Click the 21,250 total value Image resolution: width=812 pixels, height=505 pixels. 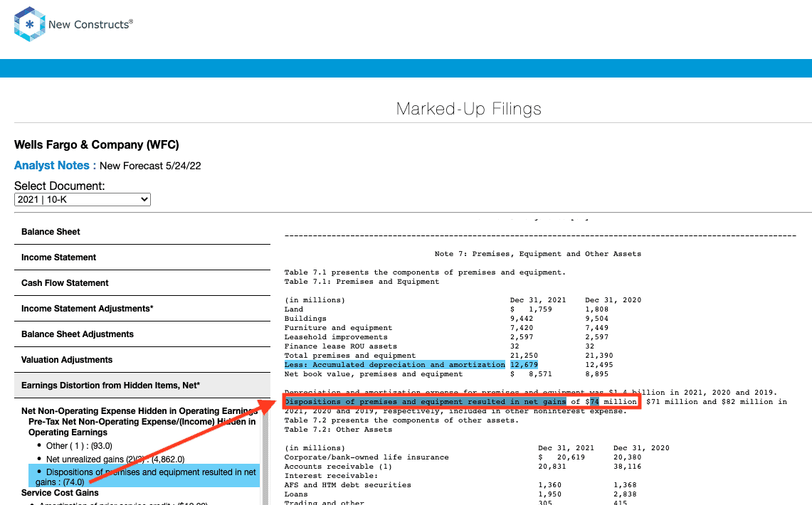click(x=524, y=356)
